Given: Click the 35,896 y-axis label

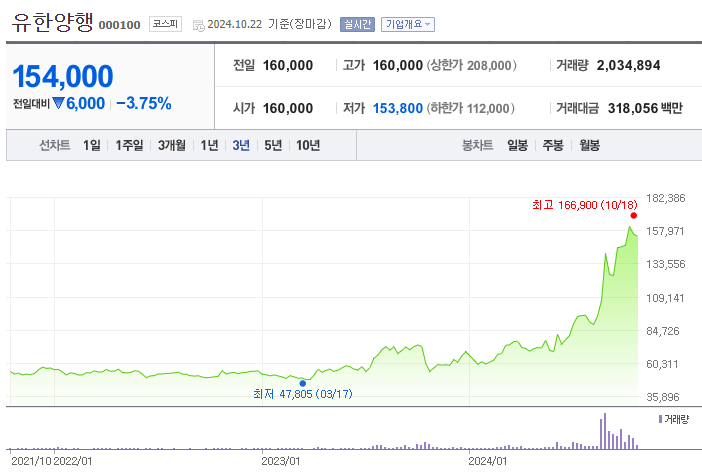Looking at the screenshot, I should tap(663, 397).
